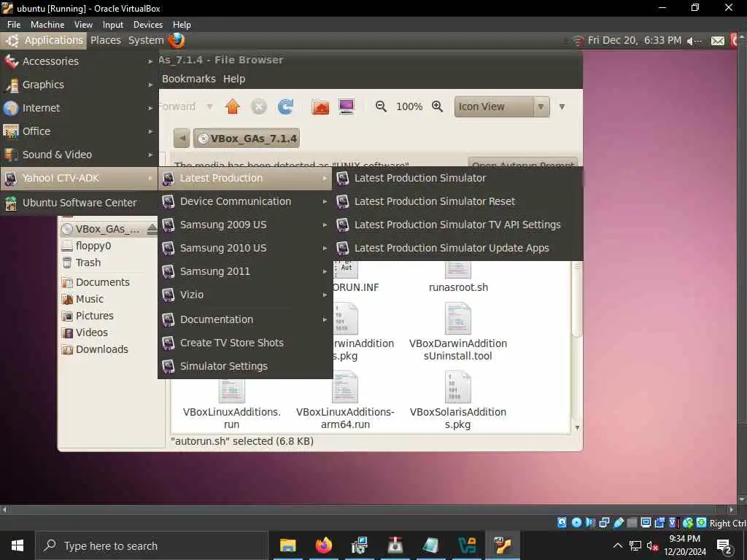This screenshot has width=747, height=560.
Task: Open Latest Production Simulator TV API Settings
Action: (x=458, y=225)
